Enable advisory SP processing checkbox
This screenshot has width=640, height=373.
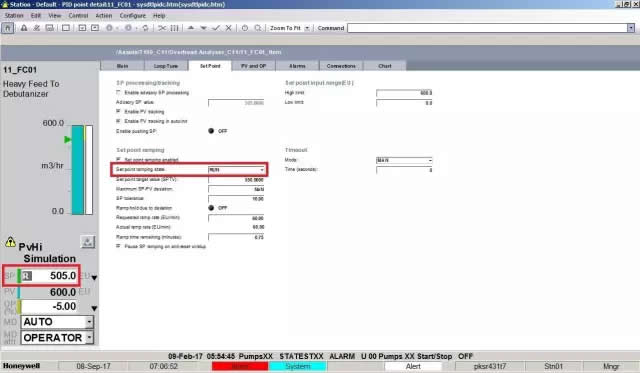tap(118, 93)
